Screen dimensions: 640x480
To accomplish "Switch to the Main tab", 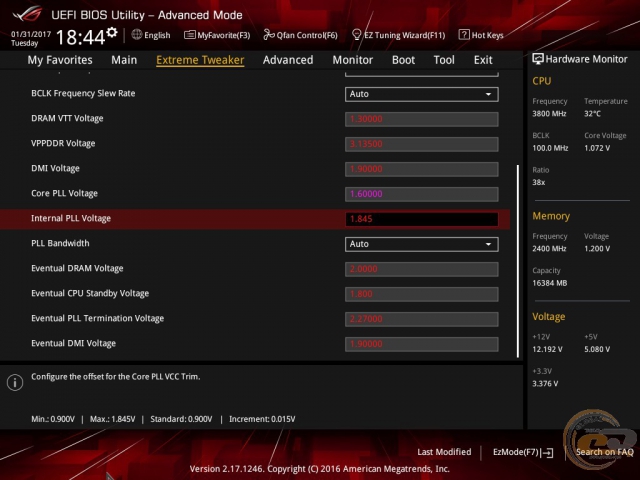I will coord(124,60).
